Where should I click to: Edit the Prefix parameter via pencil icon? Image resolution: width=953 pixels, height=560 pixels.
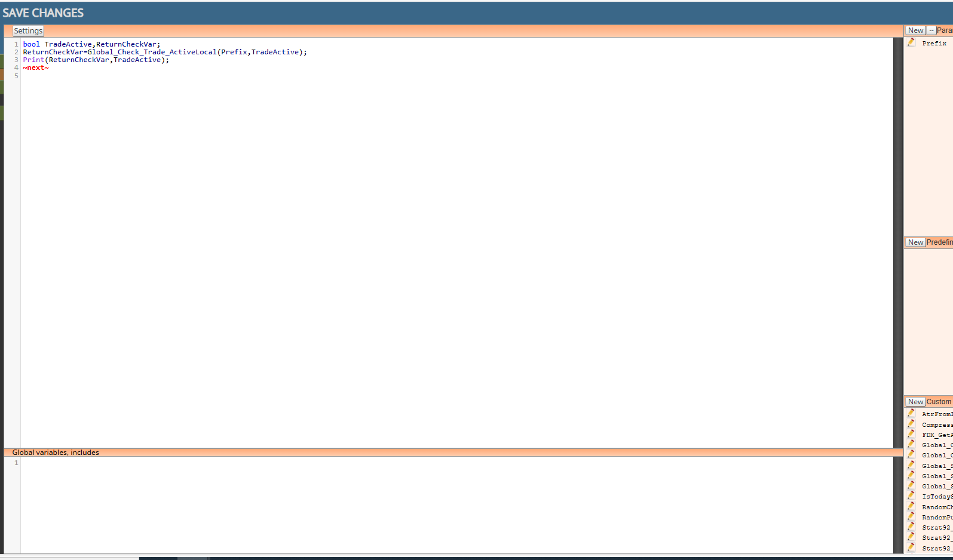tap(911, 42)
